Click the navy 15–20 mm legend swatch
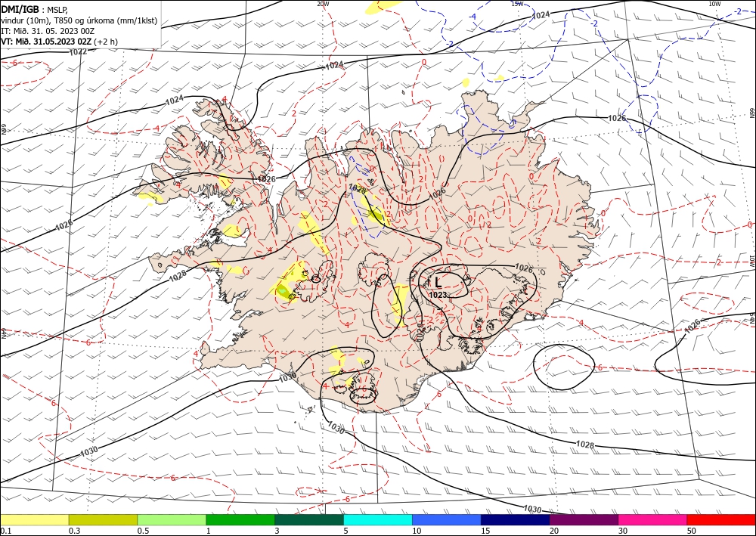 click(x=515, y=519)
